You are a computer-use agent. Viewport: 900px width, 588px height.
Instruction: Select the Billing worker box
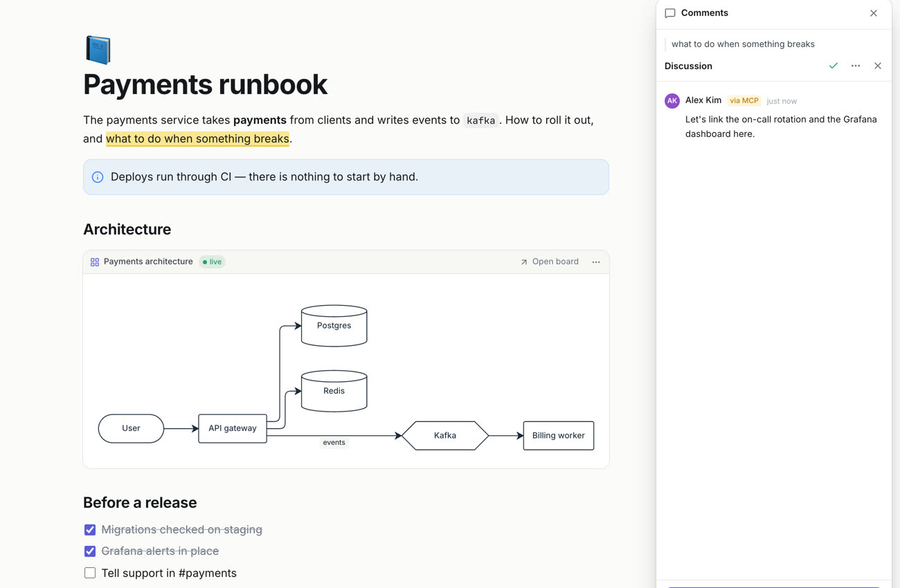559,436
